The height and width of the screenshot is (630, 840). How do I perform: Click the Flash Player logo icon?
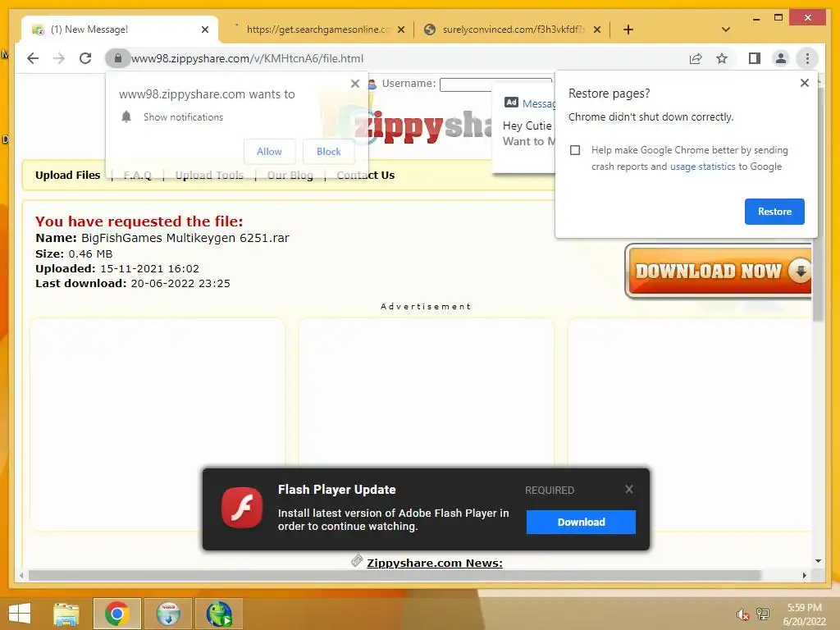tap(242, 507)
